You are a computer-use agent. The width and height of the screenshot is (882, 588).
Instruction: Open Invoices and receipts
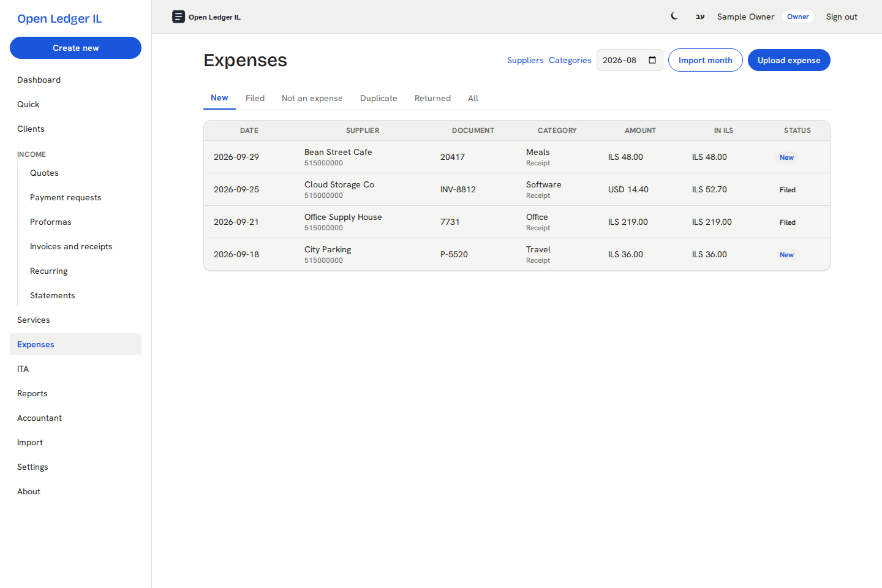(82, 246)
